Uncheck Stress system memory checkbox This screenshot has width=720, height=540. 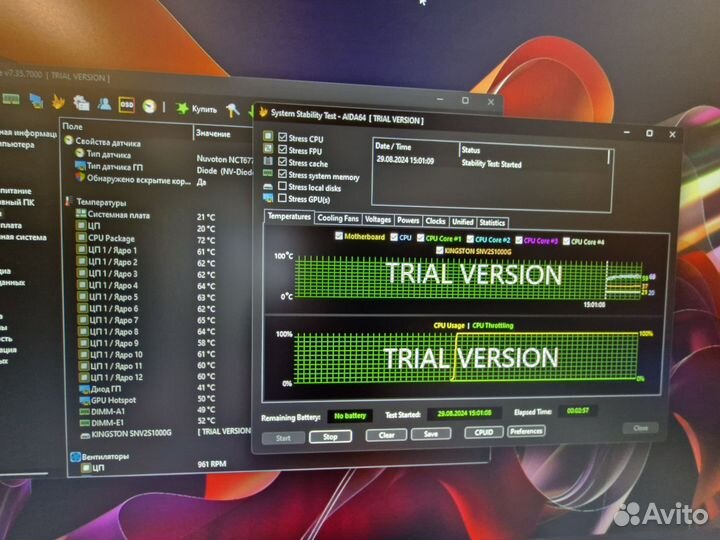click(x=283, y=174)
